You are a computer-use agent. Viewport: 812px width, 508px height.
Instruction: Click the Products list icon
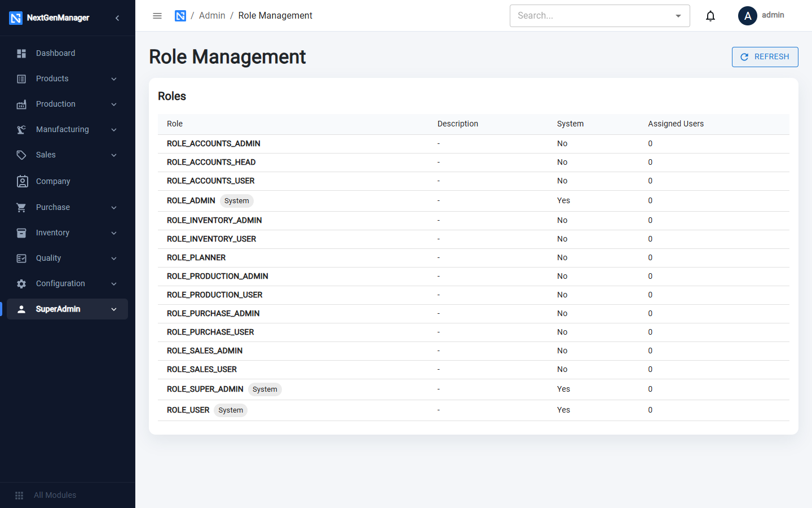point(21,79)
